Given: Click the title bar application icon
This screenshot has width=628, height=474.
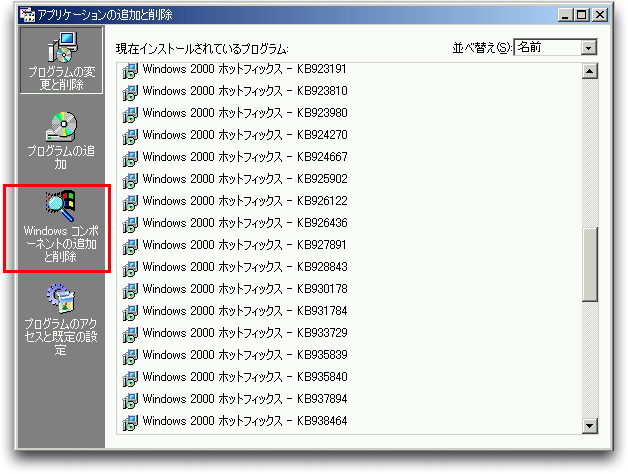Looking at the screenshot, I should point(27,15).
